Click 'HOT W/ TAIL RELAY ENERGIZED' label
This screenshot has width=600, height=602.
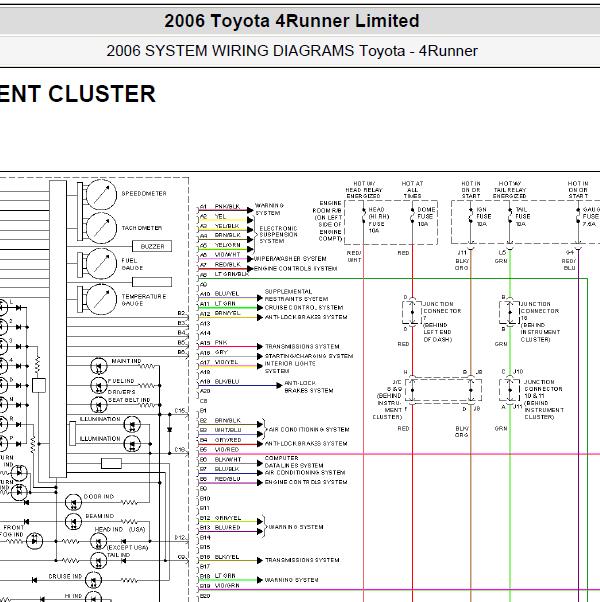[509, 190]
